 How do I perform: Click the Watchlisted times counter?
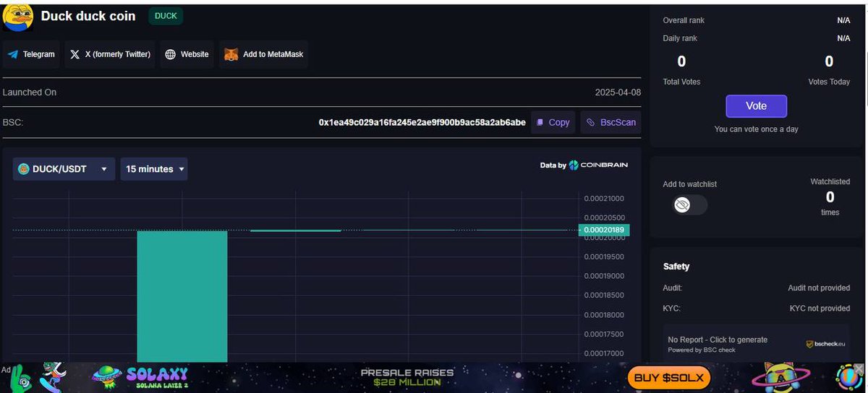[830, 197]
